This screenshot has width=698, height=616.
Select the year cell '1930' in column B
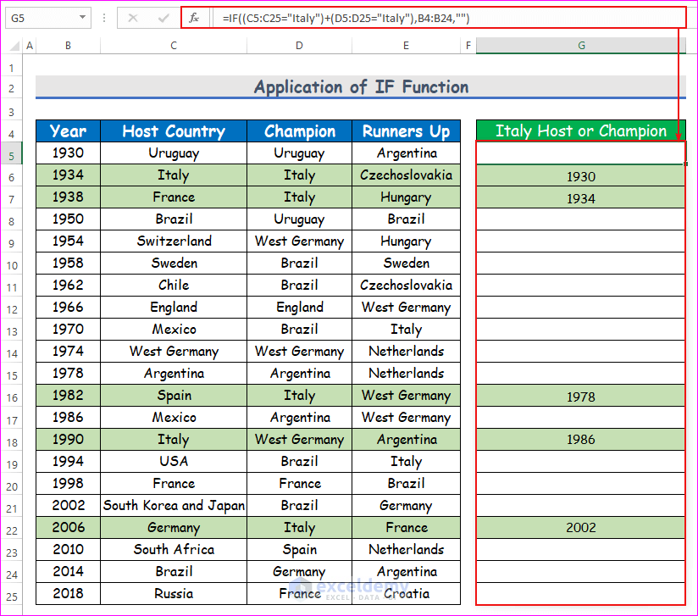click(x=68, y=153)
